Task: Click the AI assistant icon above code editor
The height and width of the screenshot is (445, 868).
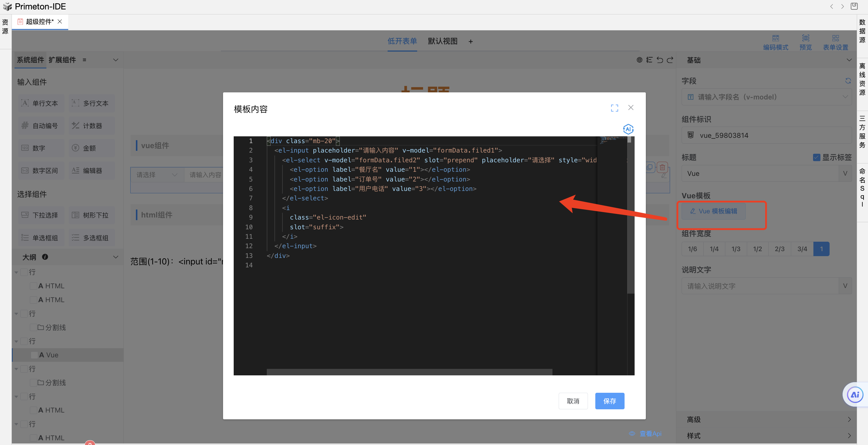Action: (628, 129)
